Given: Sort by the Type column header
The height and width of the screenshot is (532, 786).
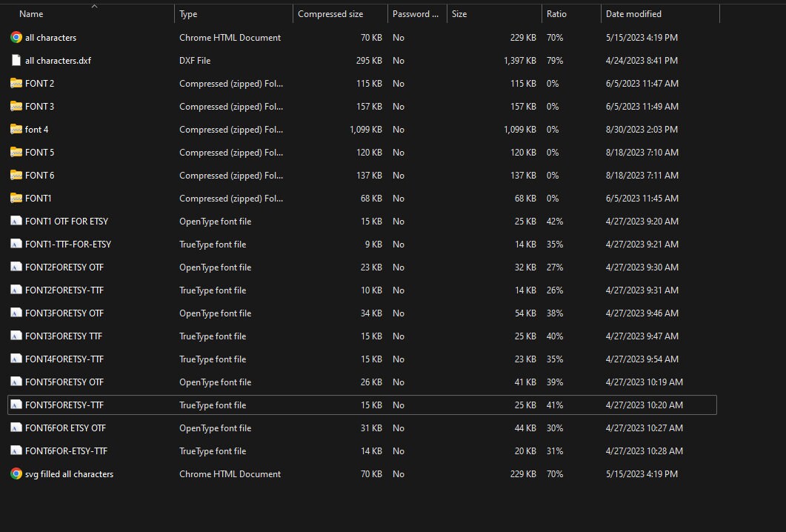Looking at the screenshot, I should [188, 14].
